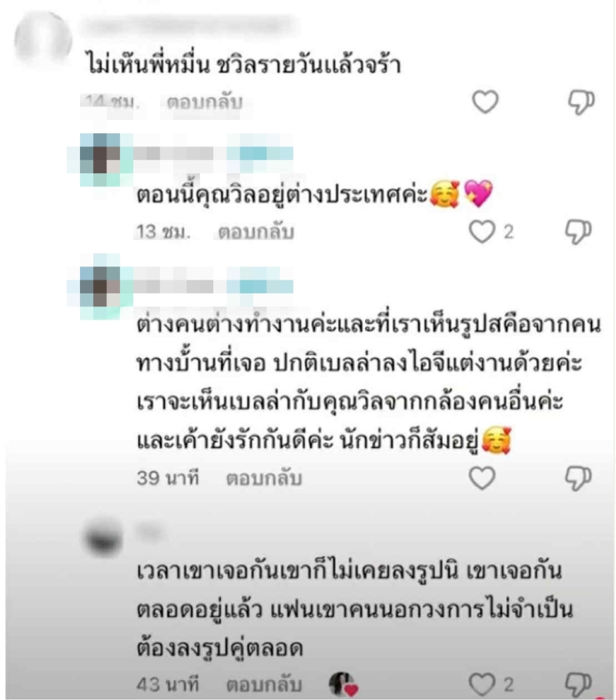Select comment text ตอนนี้คุณวิลอยู่ต่างประเทศค่ะ
The height and width of the screenshot is (700, 616).
click(282, 195)
